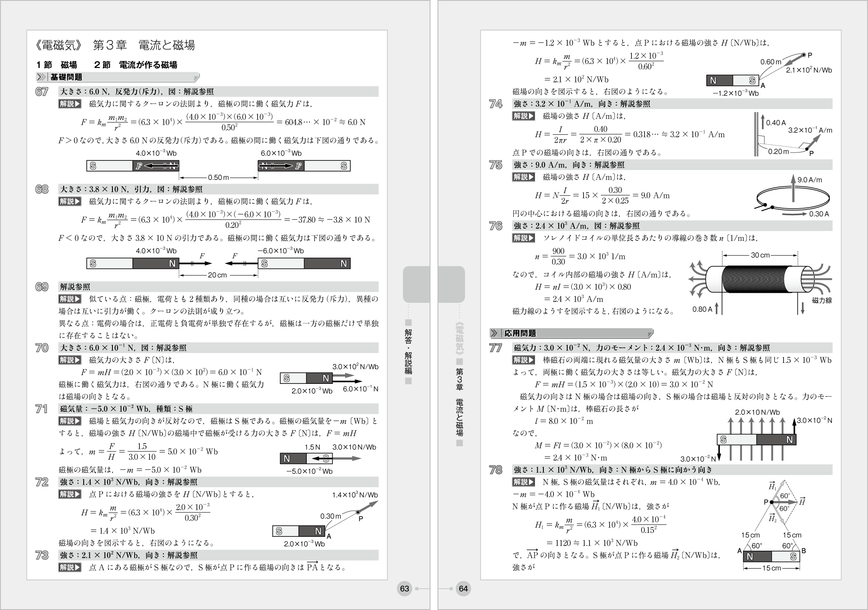Select problem number 71
This screenshot has width=868, height=610.
42,409
